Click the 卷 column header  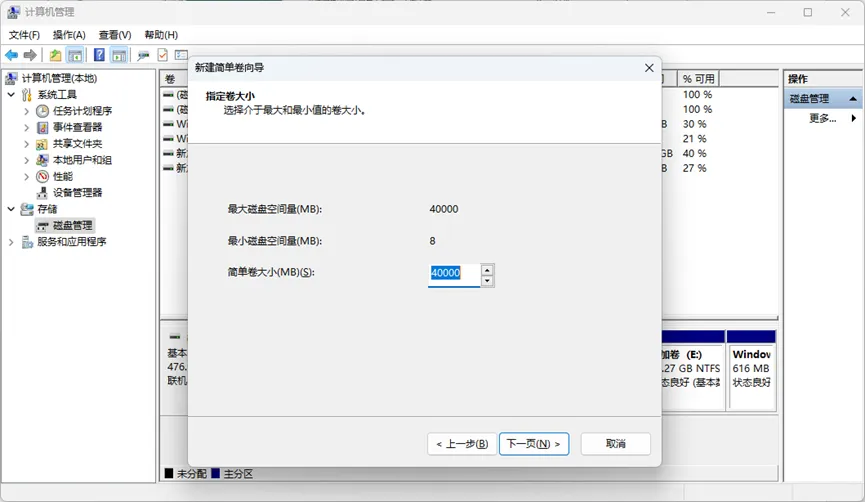coord(173,79)
